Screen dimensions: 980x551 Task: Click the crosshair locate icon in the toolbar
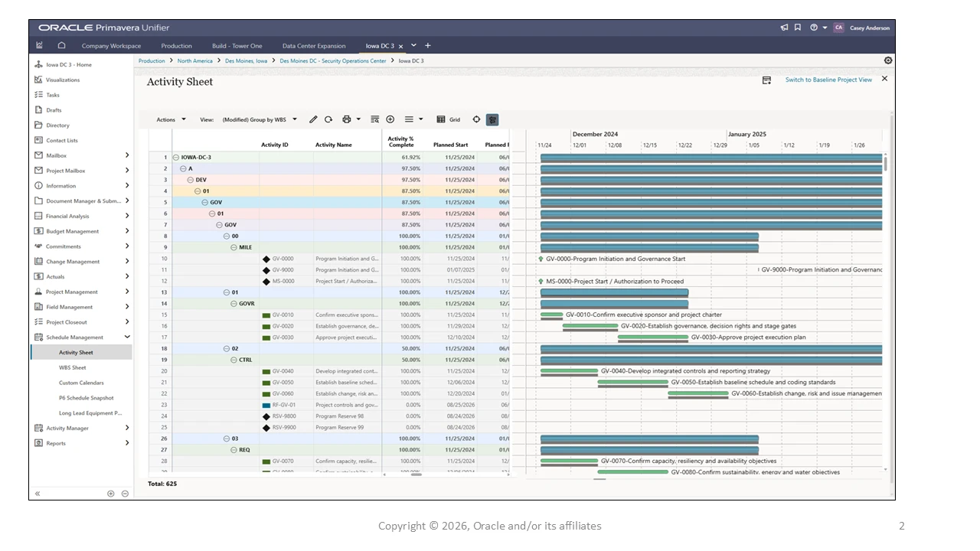click(x=476, y=119)
